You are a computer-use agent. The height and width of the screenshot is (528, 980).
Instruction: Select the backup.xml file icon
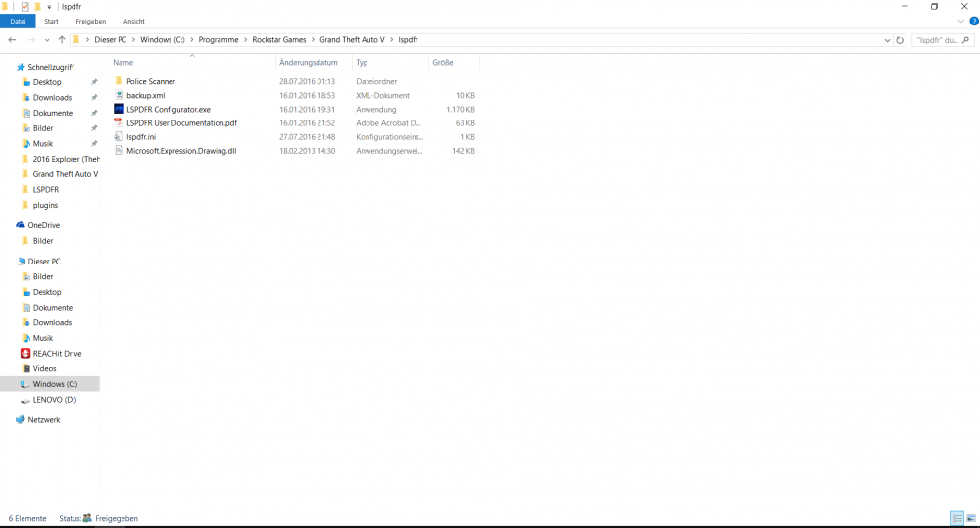tap(119, 95)
